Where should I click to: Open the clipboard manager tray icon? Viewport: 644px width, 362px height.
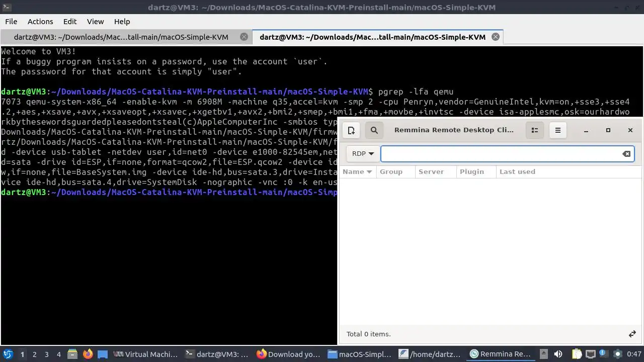pyautogui.click(x=577, y=354)
